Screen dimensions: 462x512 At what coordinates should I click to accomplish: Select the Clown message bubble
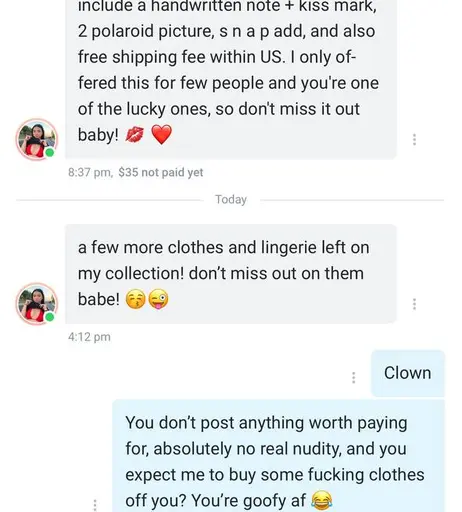(408, 373)
